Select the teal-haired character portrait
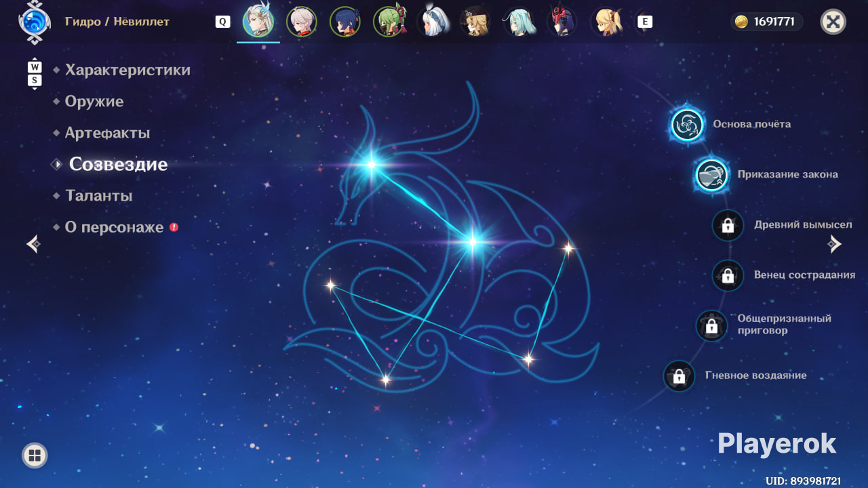The width and height of the screenshot is (868, 488). tap(519, 22)
